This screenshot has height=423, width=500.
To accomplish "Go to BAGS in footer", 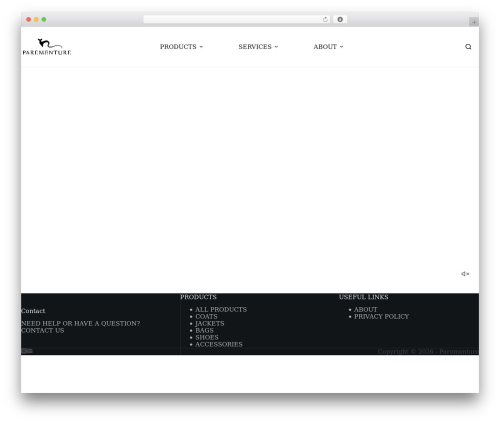I will (x=204, y=331).
